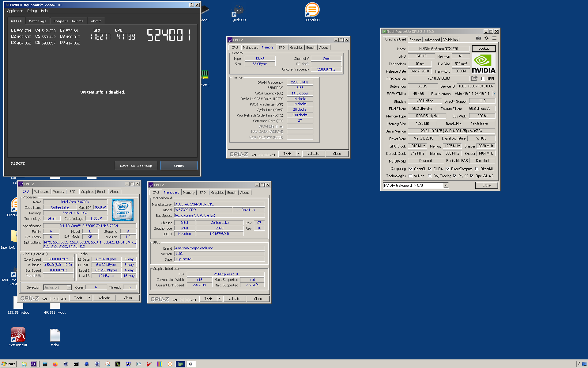The height and width of the screenshot is (368, 588).
Task: Open the Debug menu in Aquamark
Action: [32, 11]
